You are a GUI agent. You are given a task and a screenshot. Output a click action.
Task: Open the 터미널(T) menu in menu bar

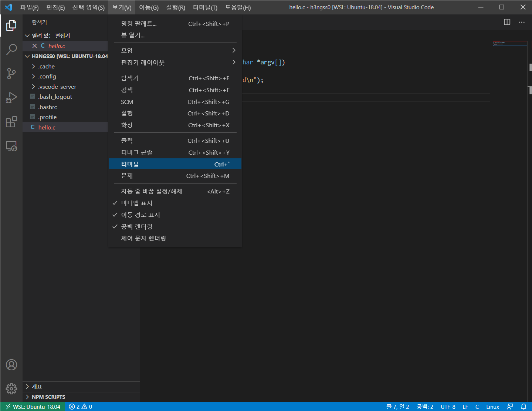205,7
